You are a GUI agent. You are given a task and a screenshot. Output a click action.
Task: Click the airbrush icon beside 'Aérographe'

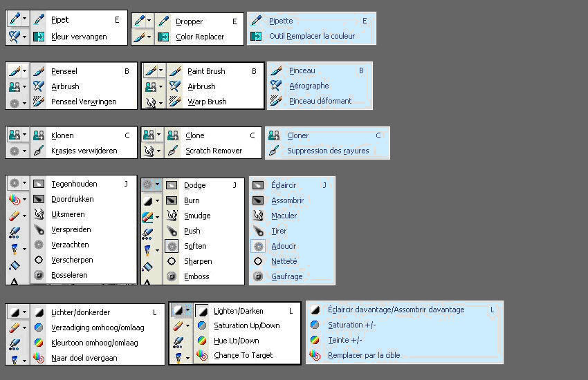[276, 86]
